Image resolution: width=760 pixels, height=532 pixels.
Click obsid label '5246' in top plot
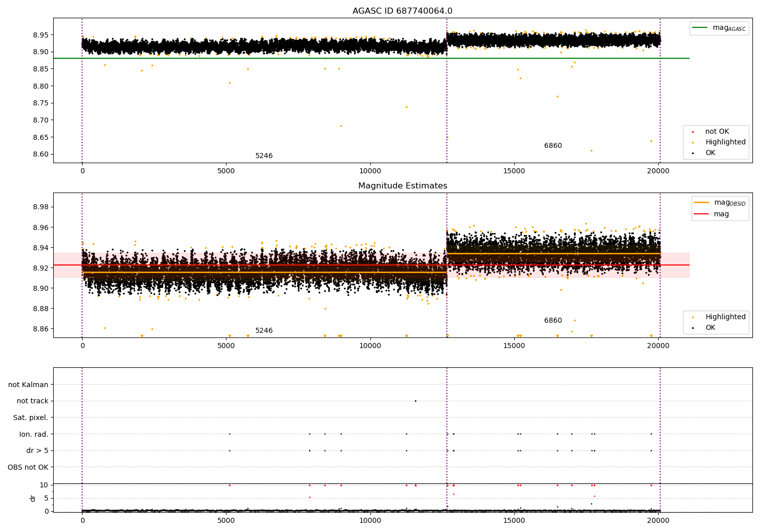263,156
